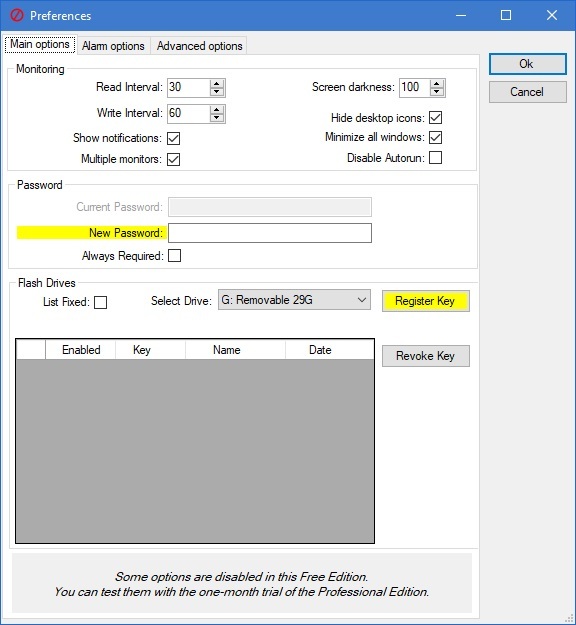This screenshot has height=625, width=576.
Task: Click the Write Interval number field
Action: (x=189, y=114)
